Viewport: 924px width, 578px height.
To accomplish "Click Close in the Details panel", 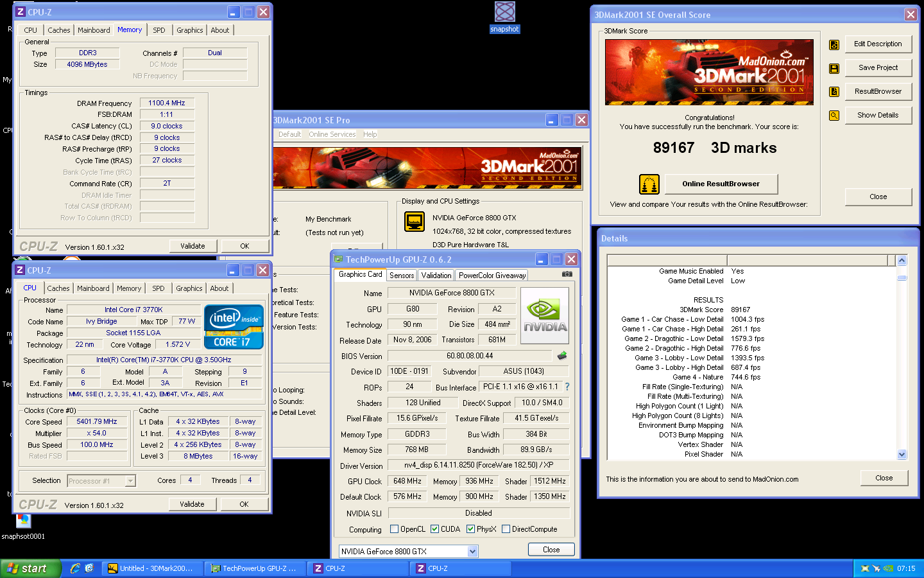I will point(884,478).
